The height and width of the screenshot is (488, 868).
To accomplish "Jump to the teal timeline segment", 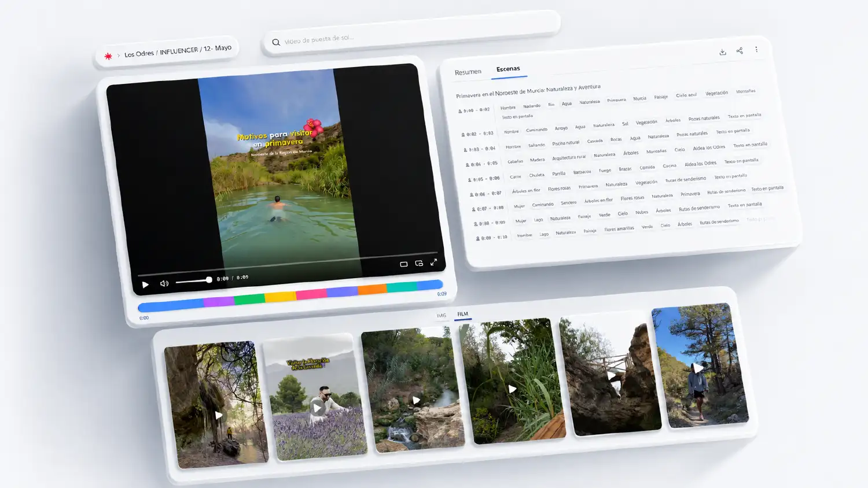I will pyautogui.click(x=402, y=287).
